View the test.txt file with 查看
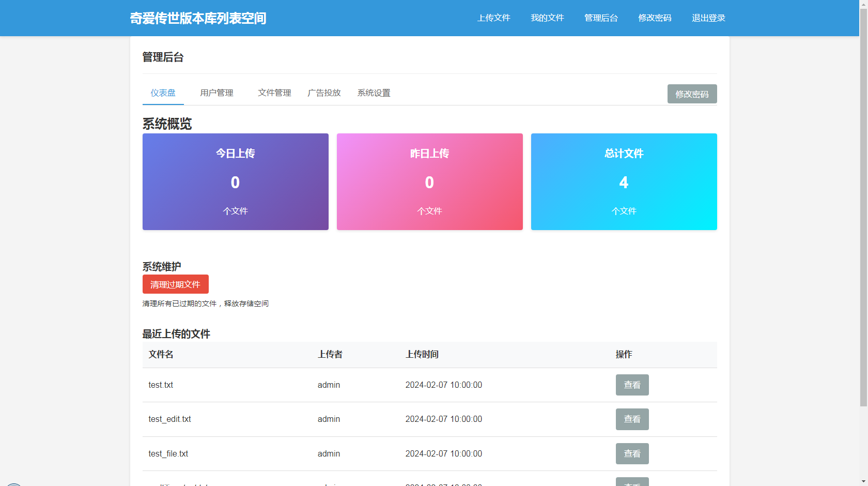 [632, 385]
